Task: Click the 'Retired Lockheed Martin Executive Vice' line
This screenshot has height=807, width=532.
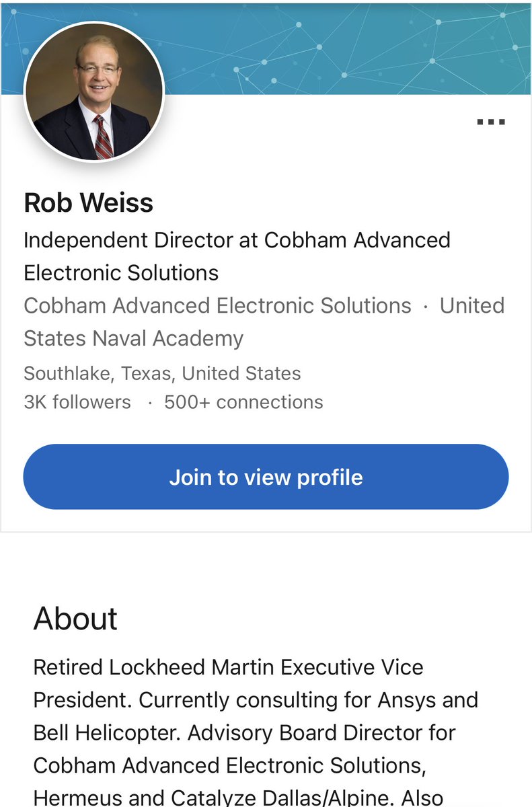Action: (229, 667)
